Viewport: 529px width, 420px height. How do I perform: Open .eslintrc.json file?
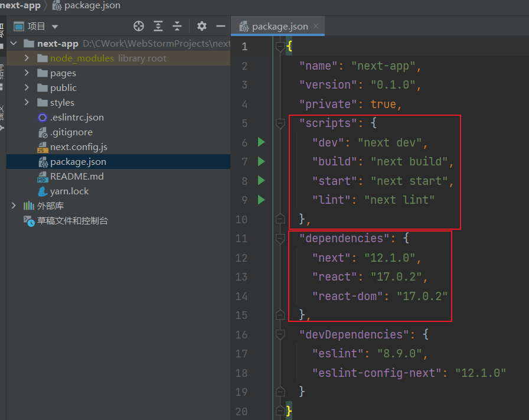(77, 118)
